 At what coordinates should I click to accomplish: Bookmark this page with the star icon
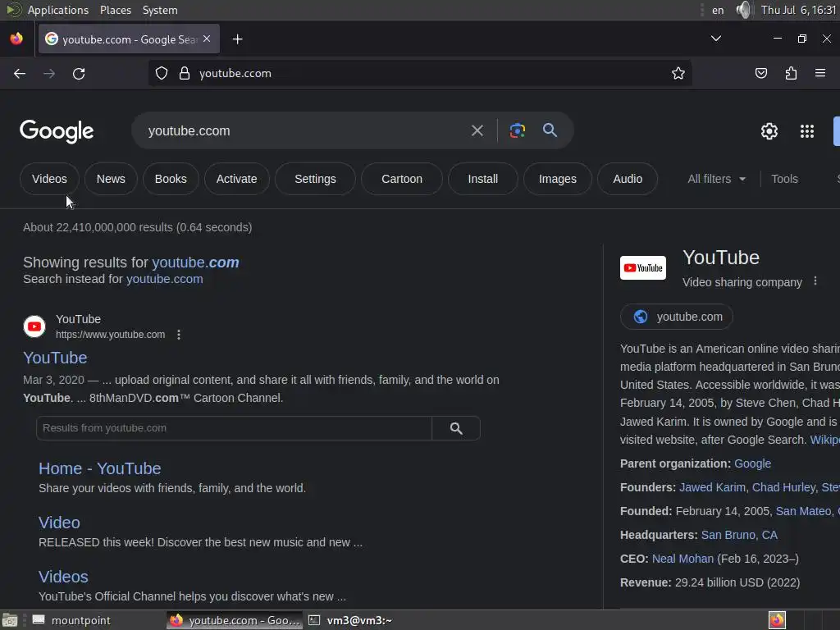click(x=678, y=73)
